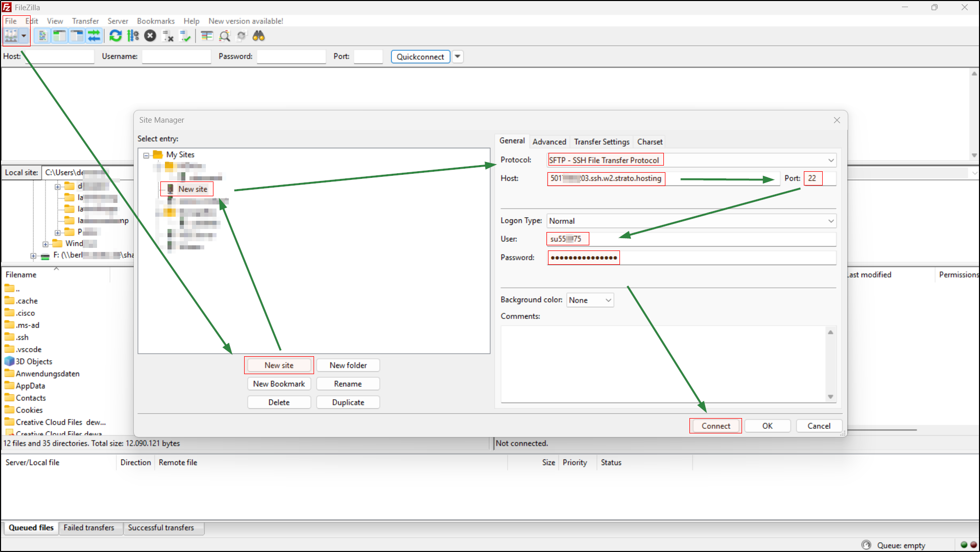
Task: Search for files on the server
Action: (258, 36)
